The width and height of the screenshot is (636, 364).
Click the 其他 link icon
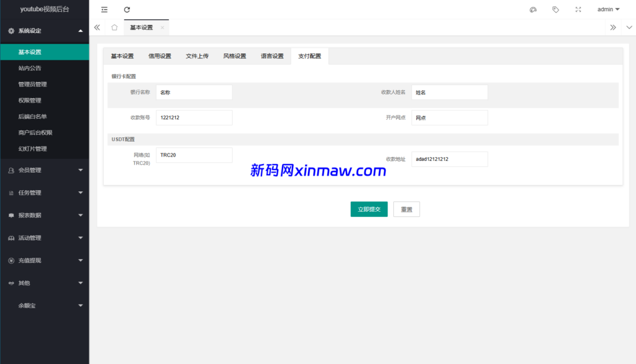(x=11, y=283)
